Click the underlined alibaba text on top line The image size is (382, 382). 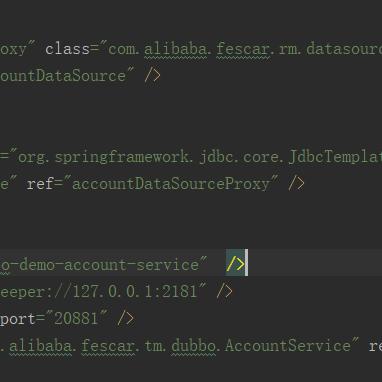[x=176, y=49]
